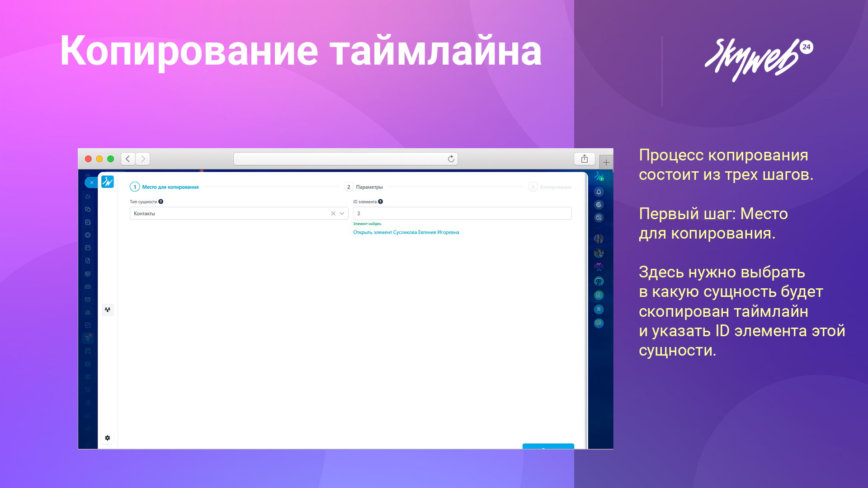Select step 1 Место для копирования
Viewport: 868px width, 488px height.
tap(165, 187)
